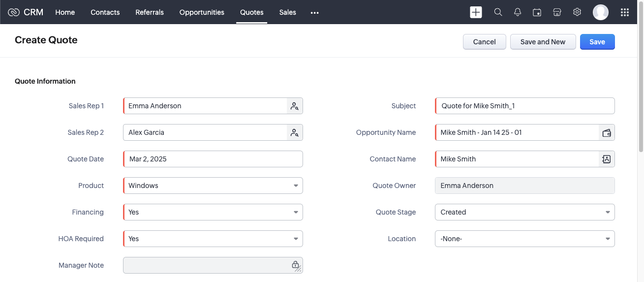This screenshot has width=644, height=282.
Task: Click Opportunity Name lookup icon
Action: (607, 132)
